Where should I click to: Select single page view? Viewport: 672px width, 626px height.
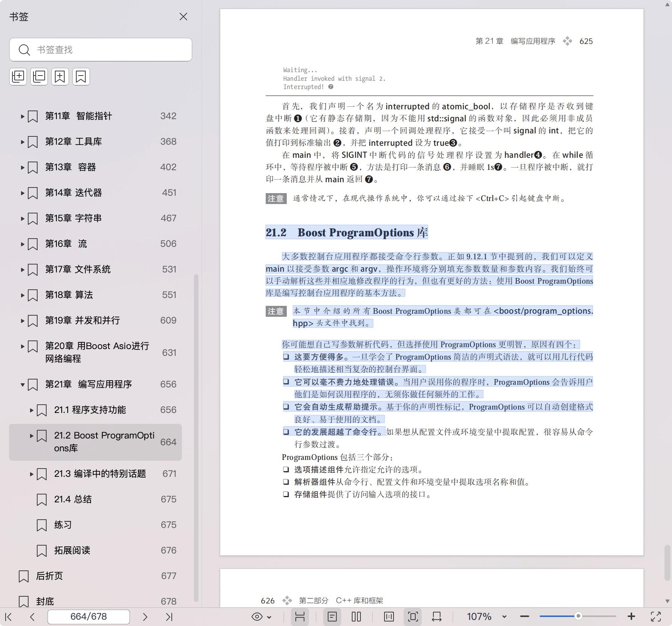coord(332,617)
